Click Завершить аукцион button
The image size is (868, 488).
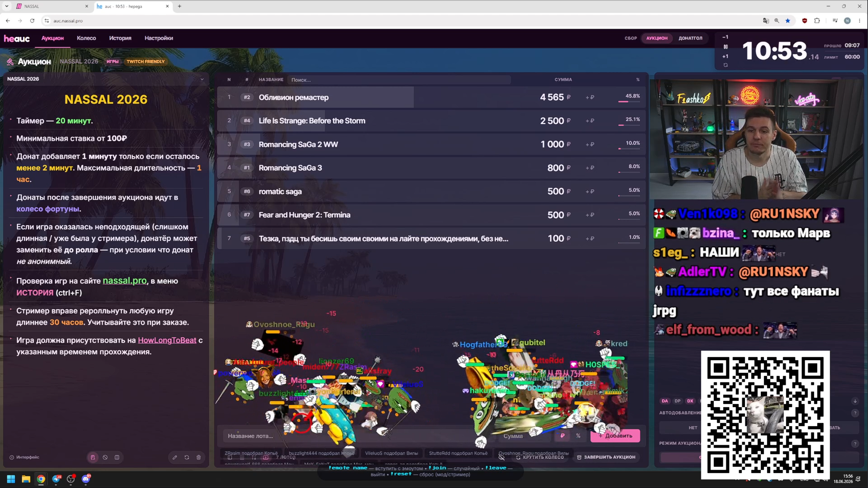[606, 457]
